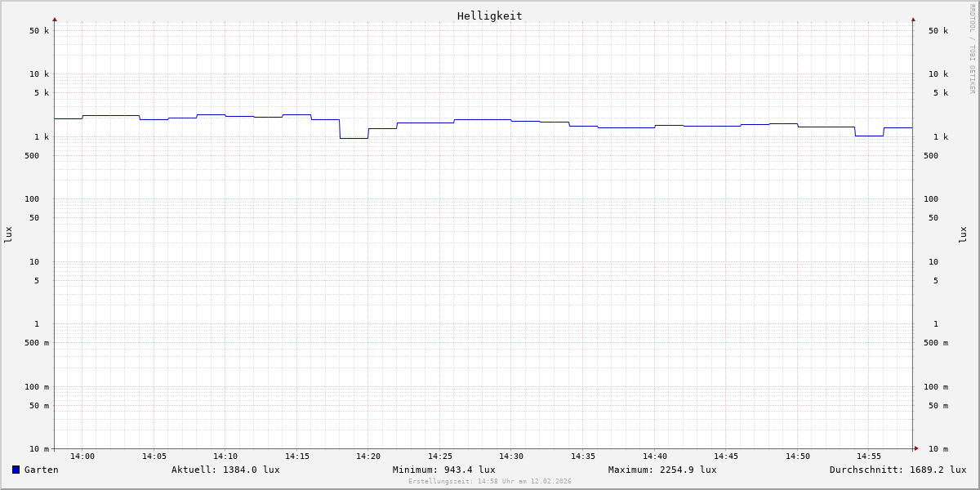The image size is (980, 490).
Task: Click the left axis 1 k label
Action: pos(42,137)
